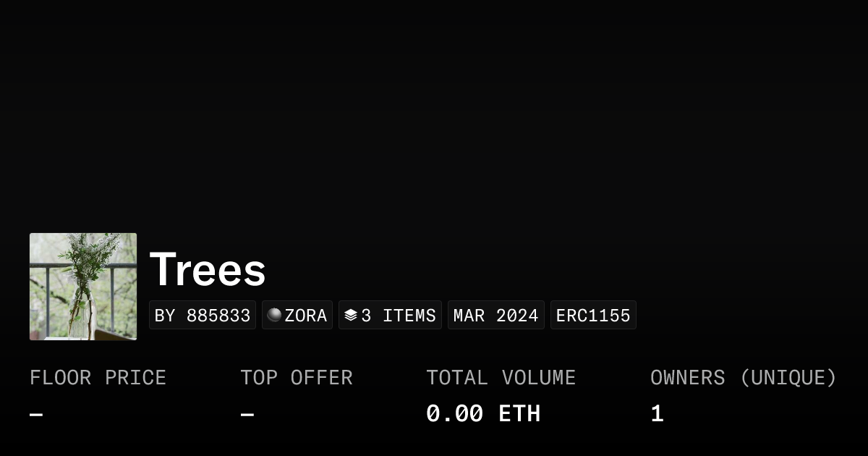Click the Trees collection title
Viewport: 868px width, 456px height.
[x=208, y=269]
